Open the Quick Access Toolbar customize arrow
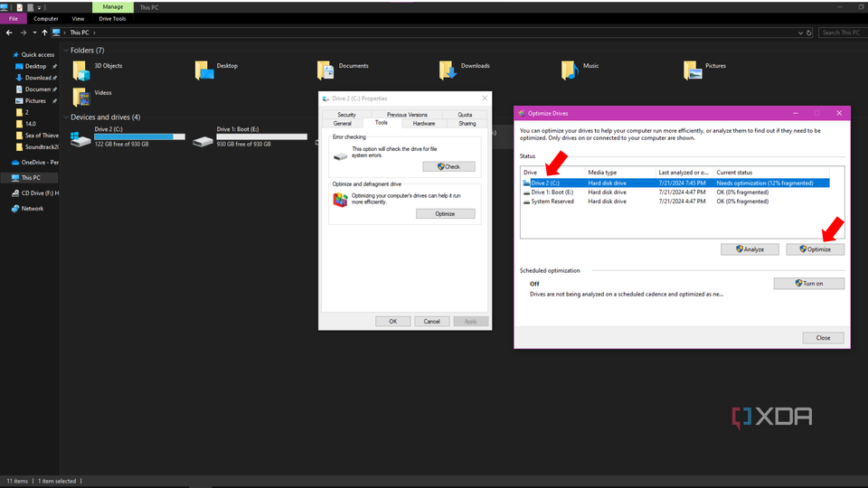 coord(39,8)
